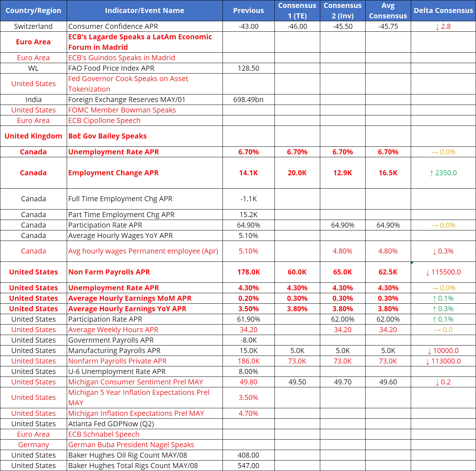Image resolution: width=476 pixels, height=471 pixels.
Task: Select ECB Cipollone Speech cell
Action: tap(145, 120)
